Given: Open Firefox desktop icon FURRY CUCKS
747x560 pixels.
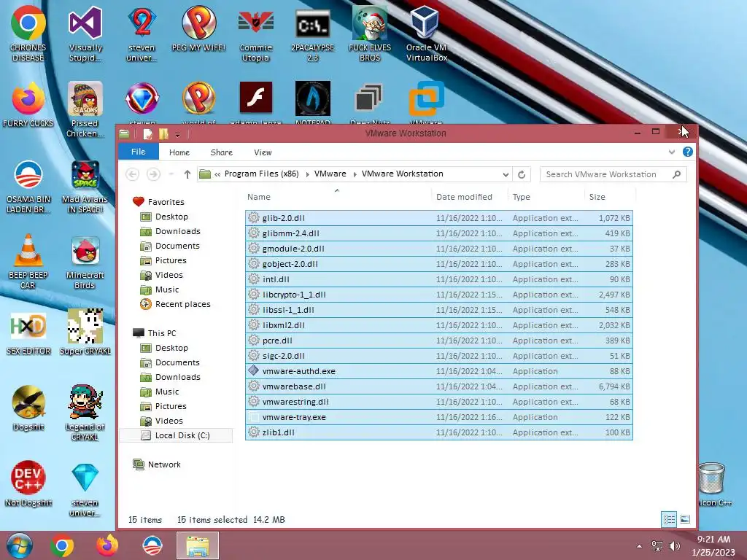Looking at the screenshot, I should pos(28,104).
